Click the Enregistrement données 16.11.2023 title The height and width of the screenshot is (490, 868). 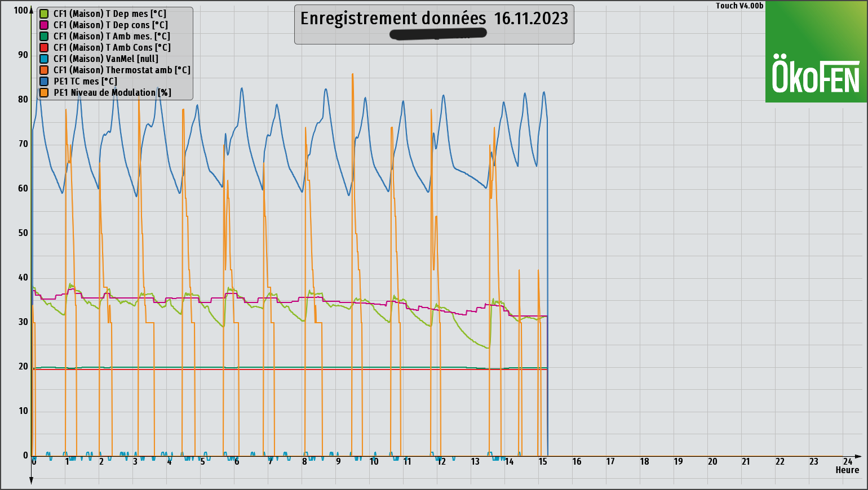(434, 19)
